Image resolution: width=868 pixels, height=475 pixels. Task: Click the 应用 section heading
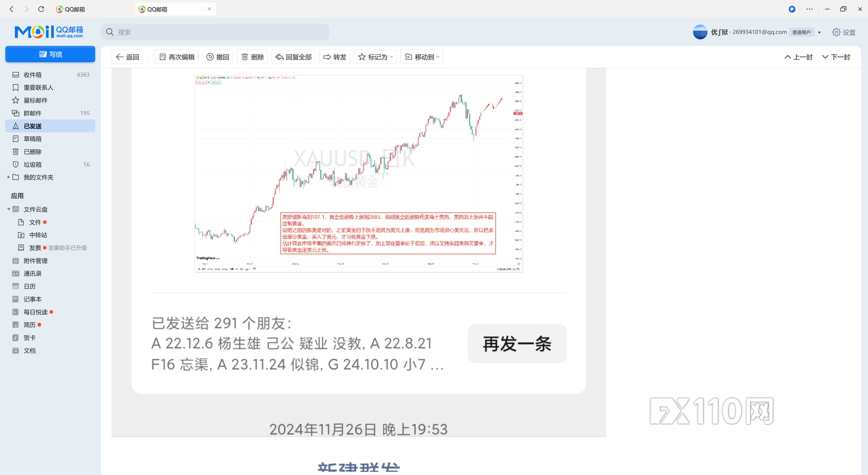point(17,196)
